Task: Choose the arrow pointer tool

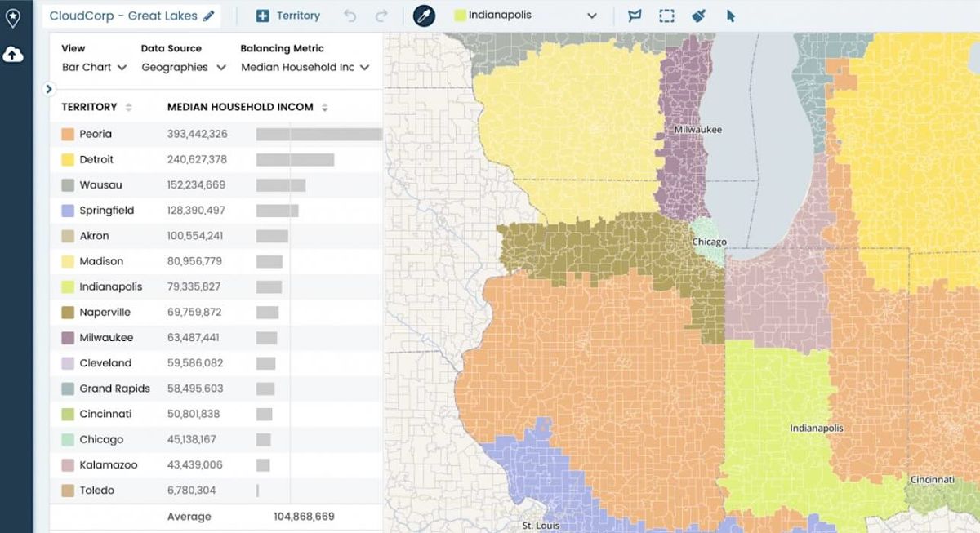Action: [731, 16]
